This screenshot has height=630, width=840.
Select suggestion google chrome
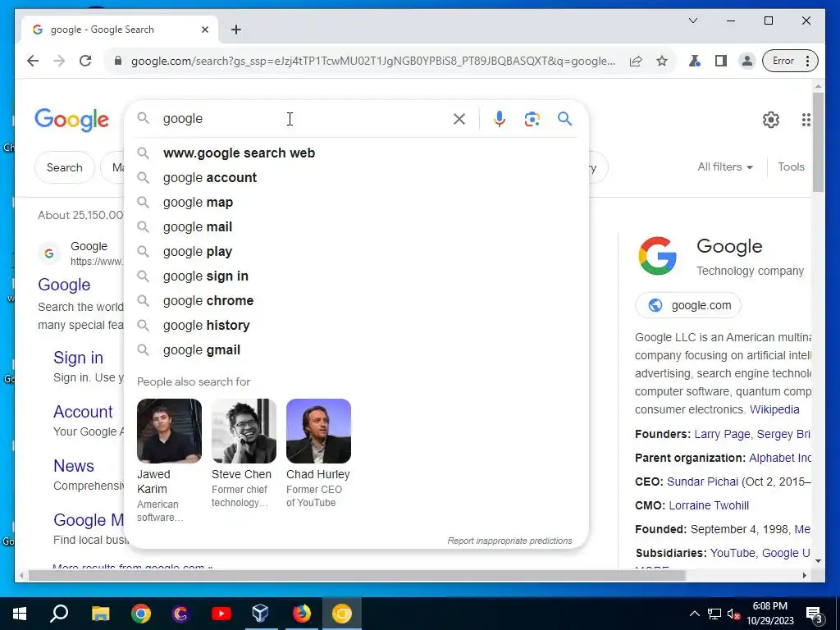click(x=356, y=301)
